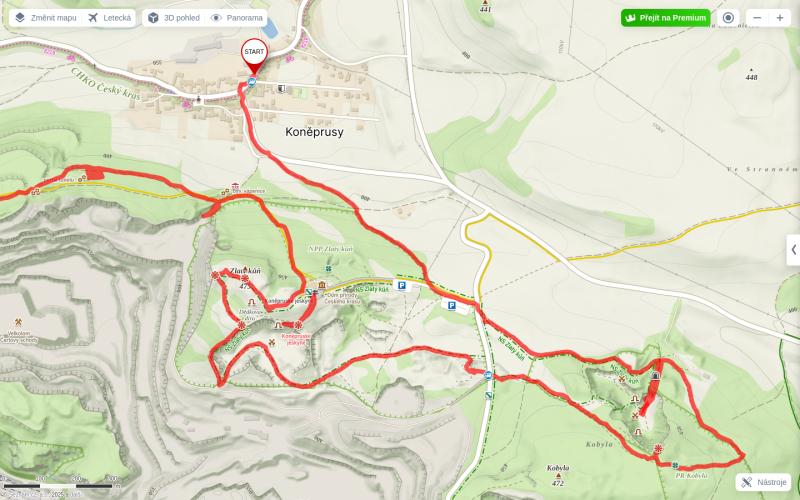800x500 pixels.
Task: Click the second parking icon by the road
Action: pos(452,306)
